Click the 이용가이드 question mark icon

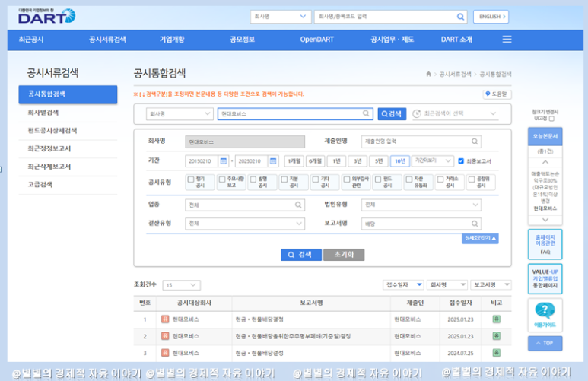click(x=545, y=310)
